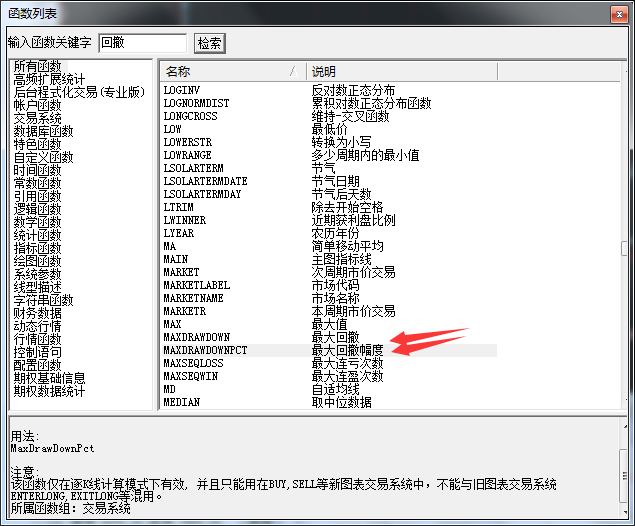
Task: Open 后台程式化交易(专业版) category
Action: point(79,92)
